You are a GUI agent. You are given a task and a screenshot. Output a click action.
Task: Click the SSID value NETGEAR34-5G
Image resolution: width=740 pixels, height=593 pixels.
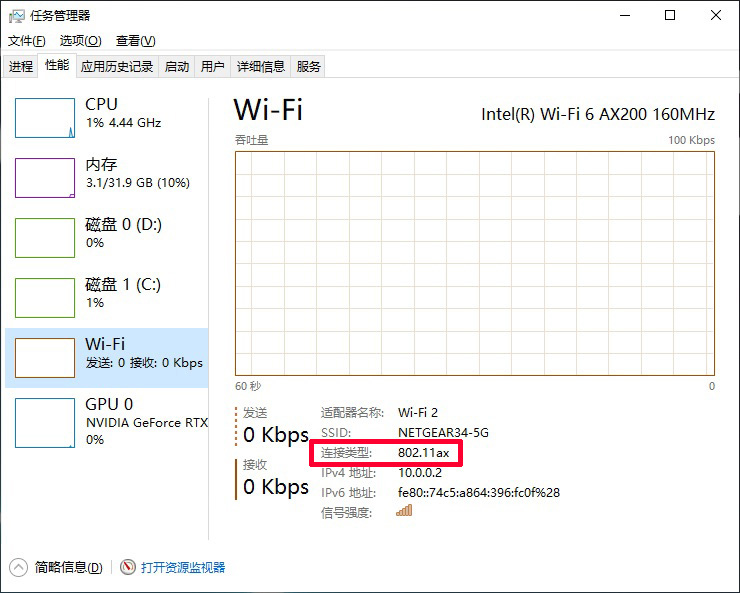443,433
